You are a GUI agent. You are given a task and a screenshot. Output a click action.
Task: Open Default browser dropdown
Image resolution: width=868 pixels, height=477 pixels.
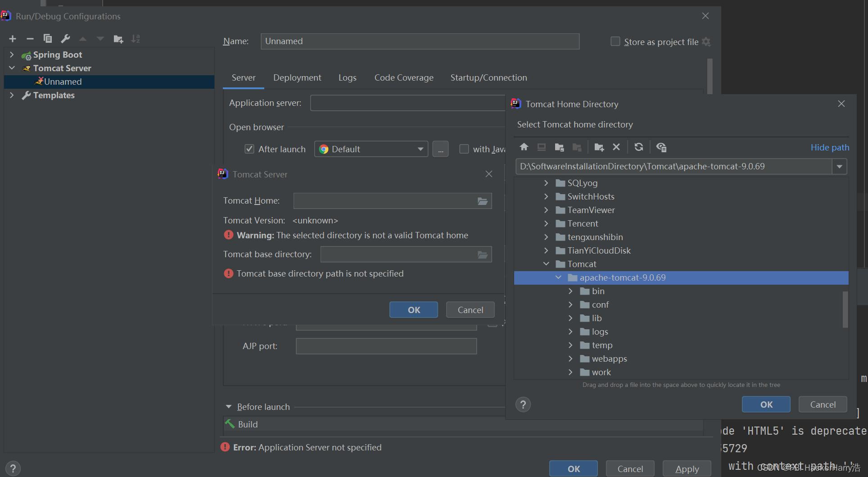pos(371,149)
